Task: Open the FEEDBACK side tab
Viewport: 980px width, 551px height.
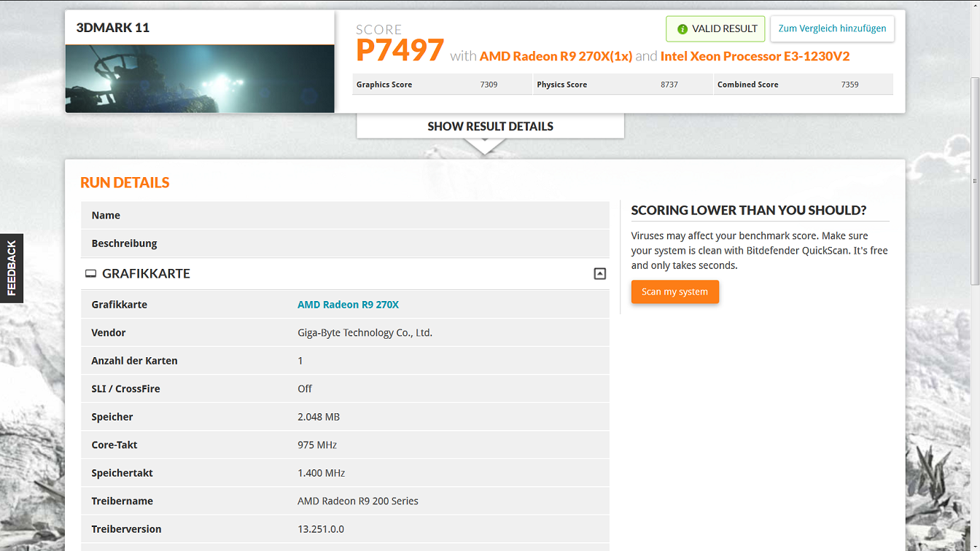Action: 12,268
